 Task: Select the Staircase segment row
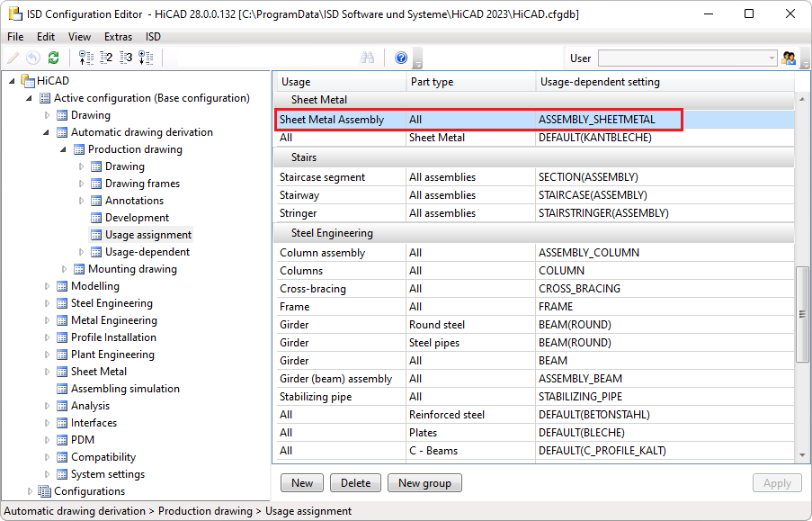(533, 177)
